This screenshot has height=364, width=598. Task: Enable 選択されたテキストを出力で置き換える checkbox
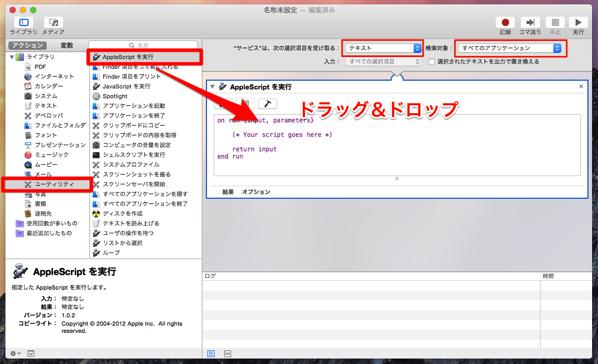pos(431,61)
